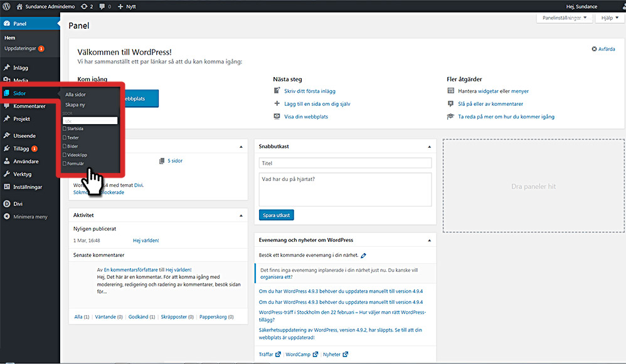Viewport: 626px width, 364px height.
Task: Expand the Panelinställningar screen options dropdown
Action: point(564,18)
